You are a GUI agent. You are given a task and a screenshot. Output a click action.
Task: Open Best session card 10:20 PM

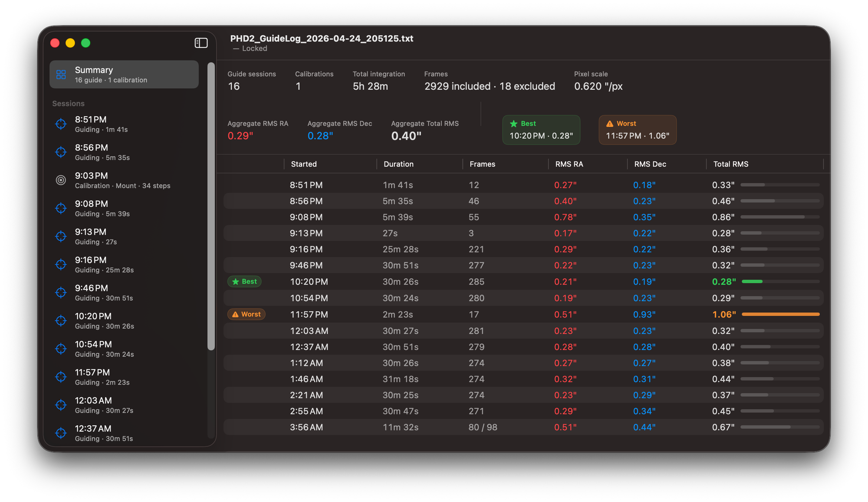[541, 130]
